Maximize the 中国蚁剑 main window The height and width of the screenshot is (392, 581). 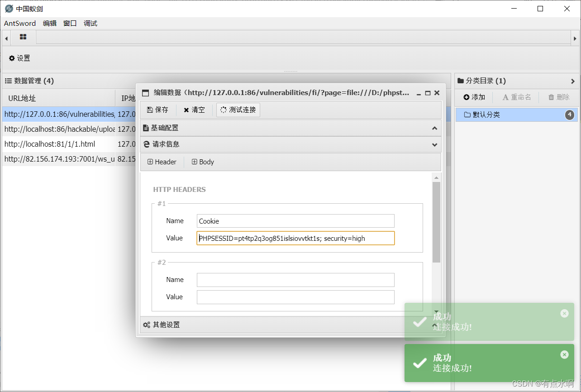point(540,9)
